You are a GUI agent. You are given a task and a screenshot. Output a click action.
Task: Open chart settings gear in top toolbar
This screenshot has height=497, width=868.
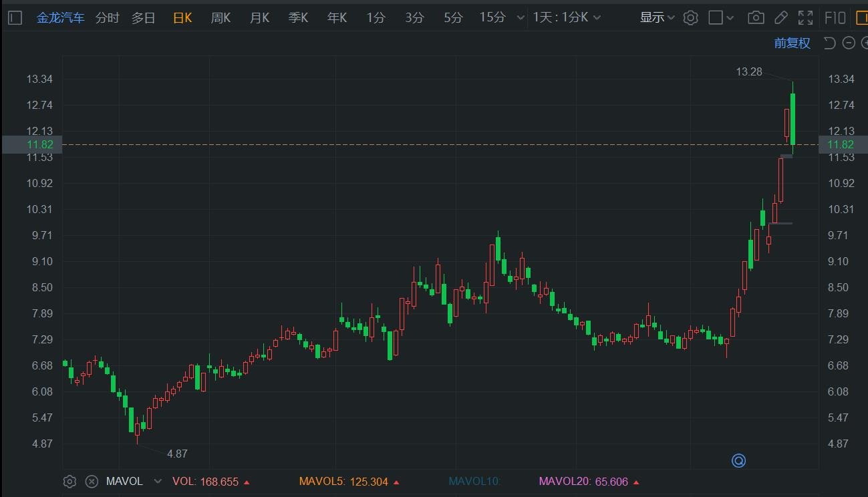[691, 18]
